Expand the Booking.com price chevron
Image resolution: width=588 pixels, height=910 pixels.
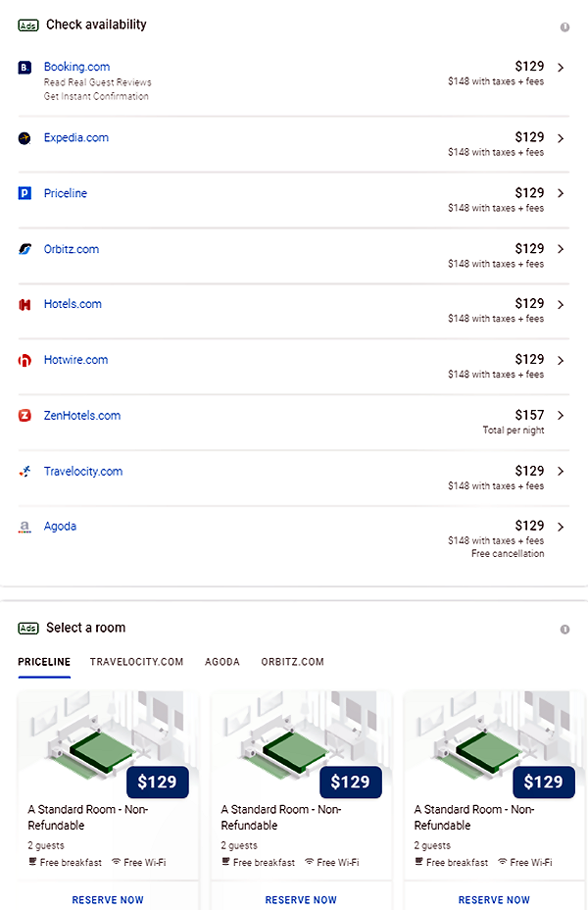[x=561, y=68]
